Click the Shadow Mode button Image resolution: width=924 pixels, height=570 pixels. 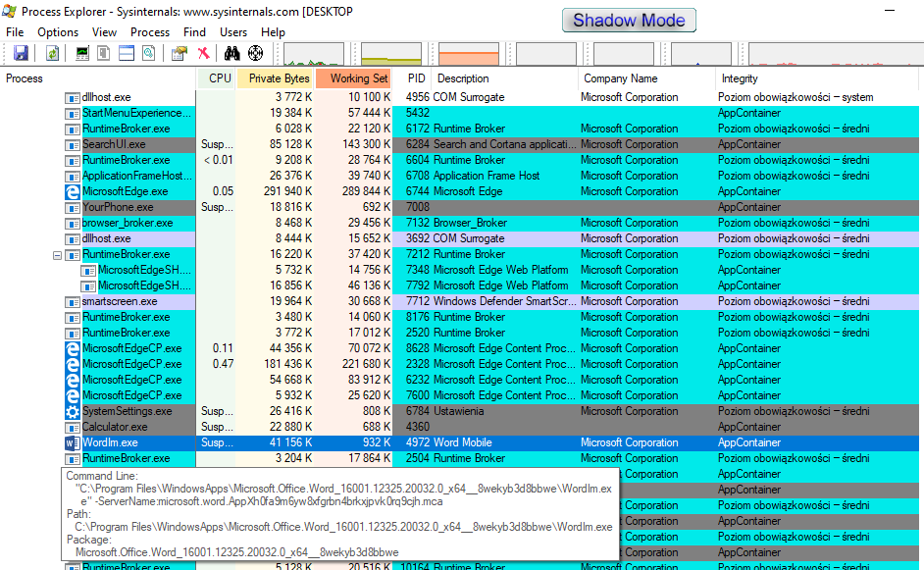tap(629, 21)
